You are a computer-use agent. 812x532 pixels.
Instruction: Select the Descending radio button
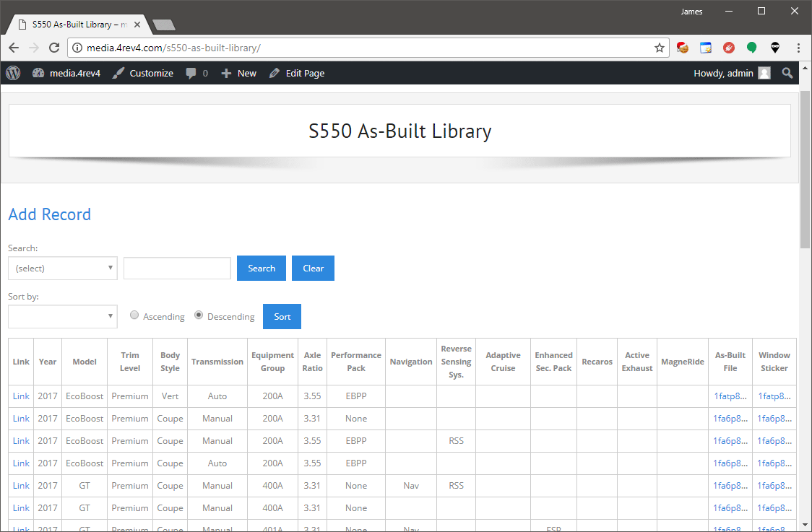(x=199, y=315)
